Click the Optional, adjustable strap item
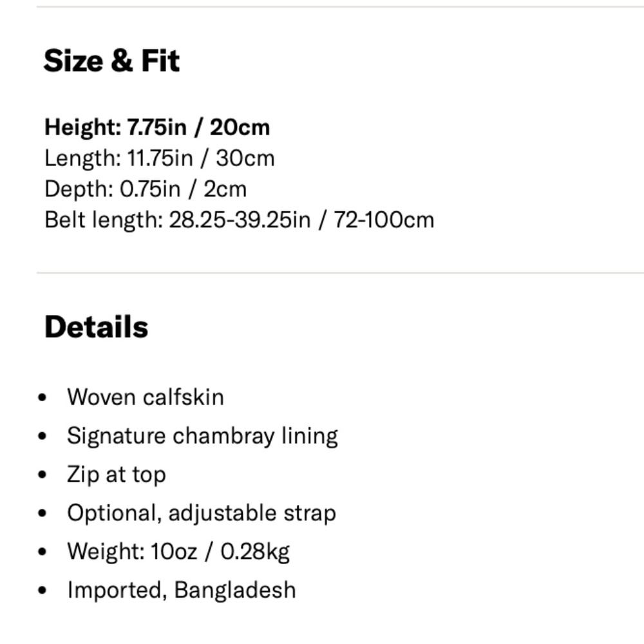The width and height of the screenshot is (644, 644). tap(202, 513)
